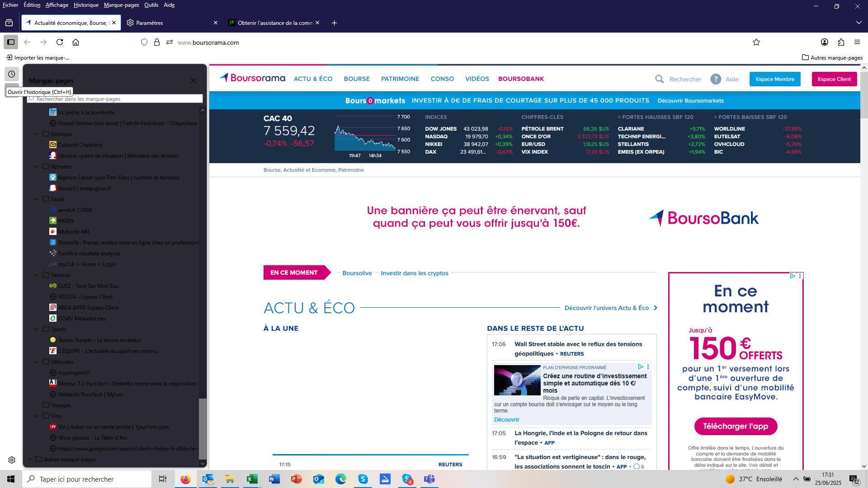Collapse the Retraites bookmarks folder
Image resolution: width=868 pixels, height=488 pixels.
[37, 167]
